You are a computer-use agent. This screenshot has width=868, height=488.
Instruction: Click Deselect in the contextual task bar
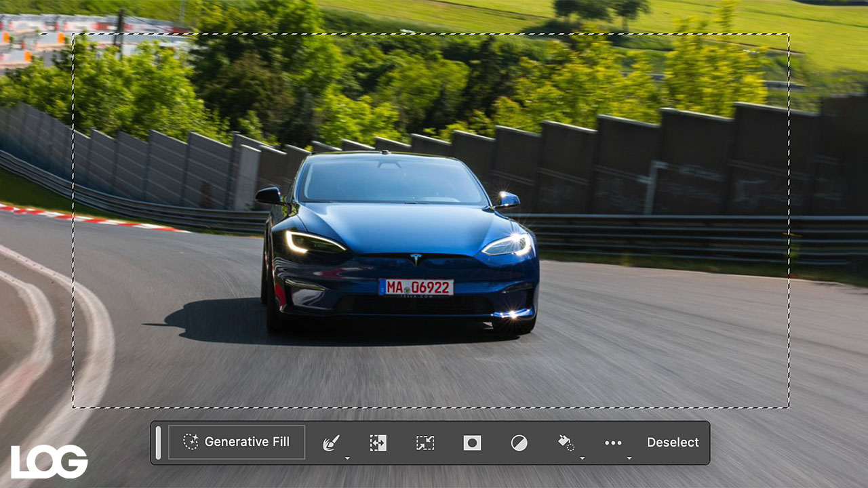click(x=673, y=443)
